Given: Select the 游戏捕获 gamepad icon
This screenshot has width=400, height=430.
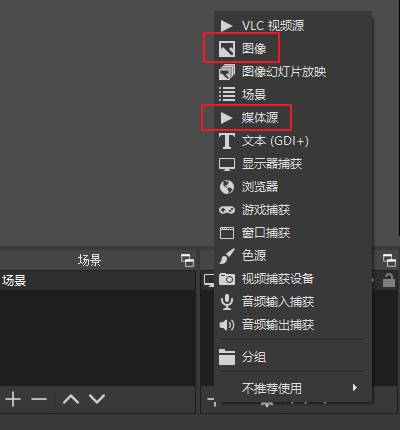Looking at the screenshot, I should (227, 210).
